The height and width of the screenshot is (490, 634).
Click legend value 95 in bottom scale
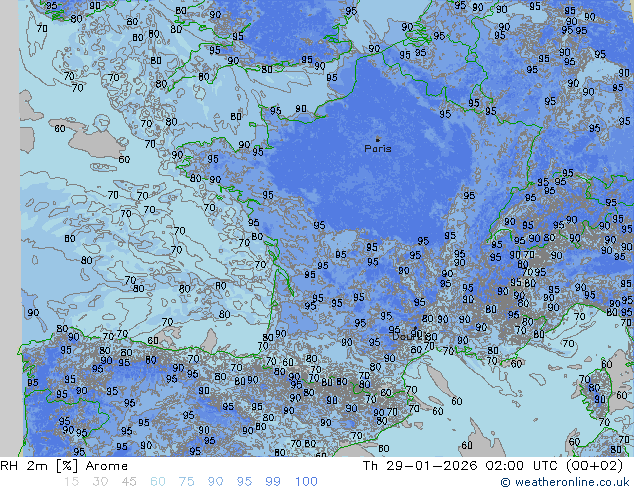pos(244,482)
